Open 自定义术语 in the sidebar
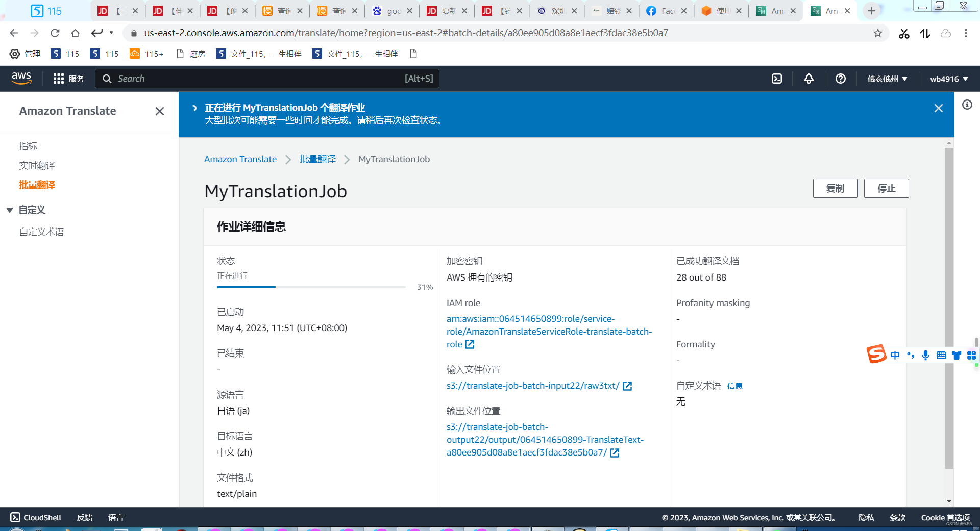This screenshot has height=531, width=980. click(42, 232)
